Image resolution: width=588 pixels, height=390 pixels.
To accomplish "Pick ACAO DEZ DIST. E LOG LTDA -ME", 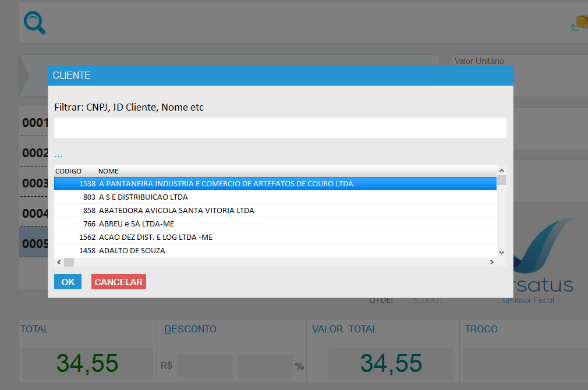I will 156,237.
